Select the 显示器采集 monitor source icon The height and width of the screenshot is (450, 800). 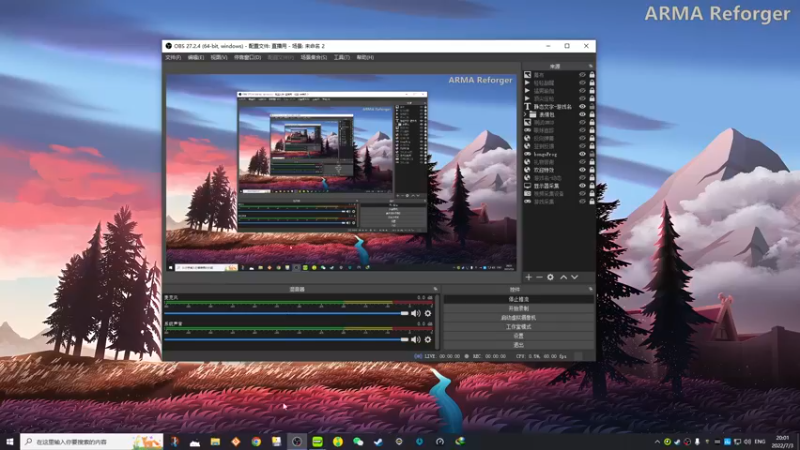click(x=528, y=186)
